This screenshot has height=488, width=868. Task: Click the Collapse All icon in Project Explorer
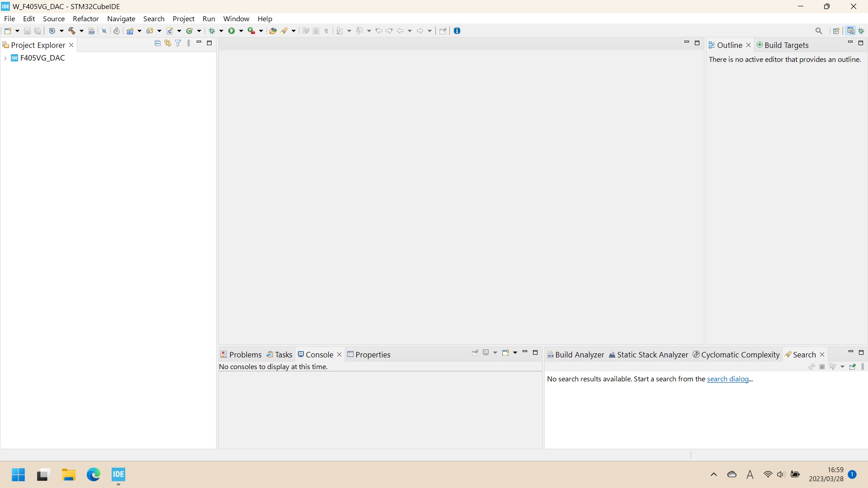[x=157, y=43]
